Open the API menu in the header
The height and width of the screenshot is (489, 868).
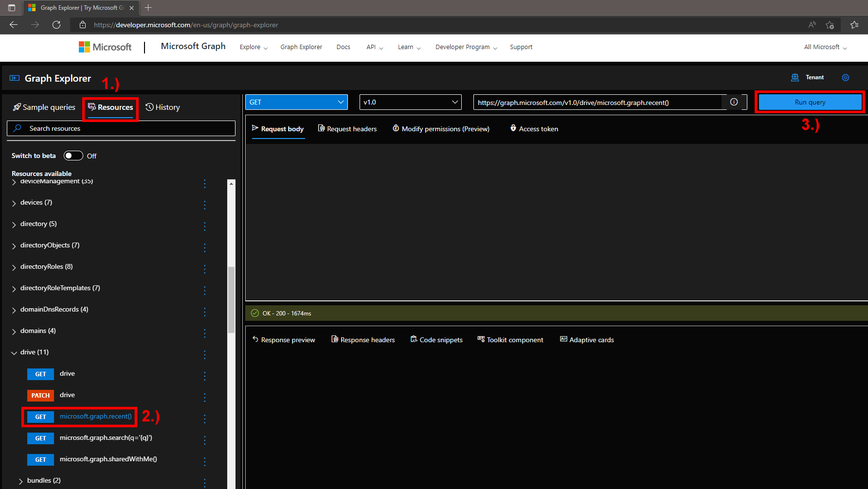pyautogui.click(x=375, y=47)
